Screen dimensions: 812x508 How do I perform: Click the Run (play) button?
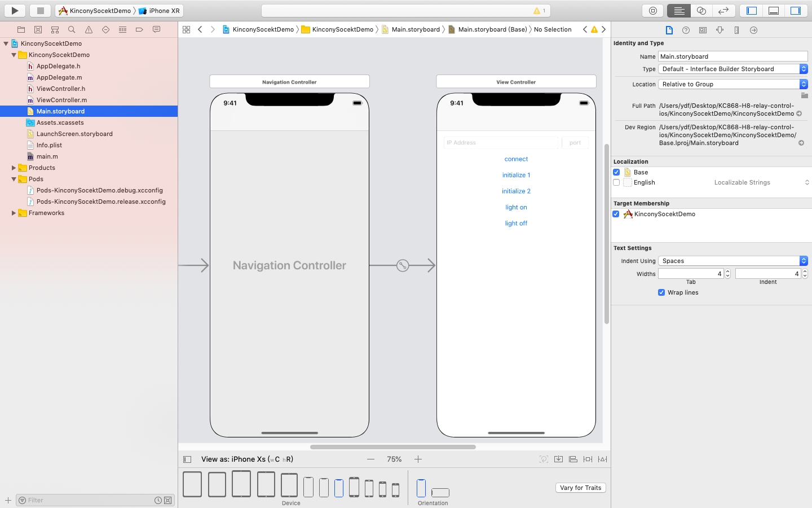point(15,10)
